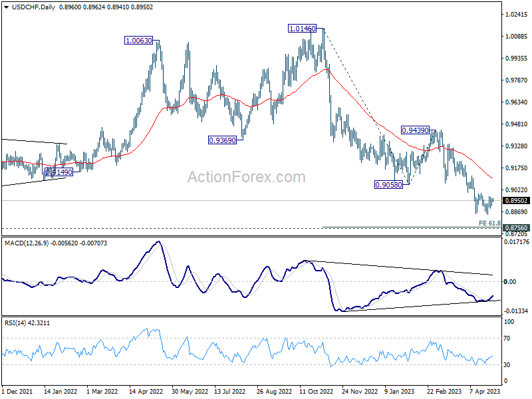Click the 0.94390 high label
The height and width of the screenshot is (399, 532).
[x=415, y=130]
